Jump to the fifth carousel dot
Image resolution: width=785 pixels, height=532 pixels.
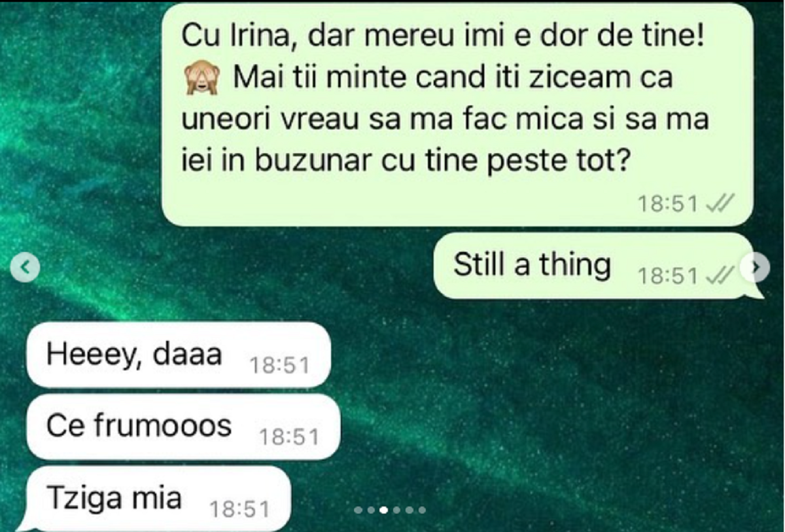(x=410, y=510)
